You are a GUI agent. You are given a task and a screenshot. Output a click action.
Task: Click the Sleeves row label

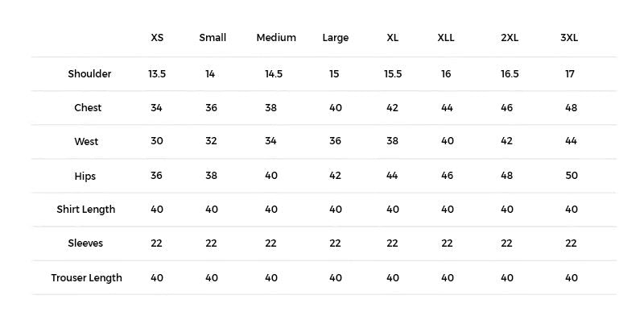pyautogui.click(x=85, y=243)
